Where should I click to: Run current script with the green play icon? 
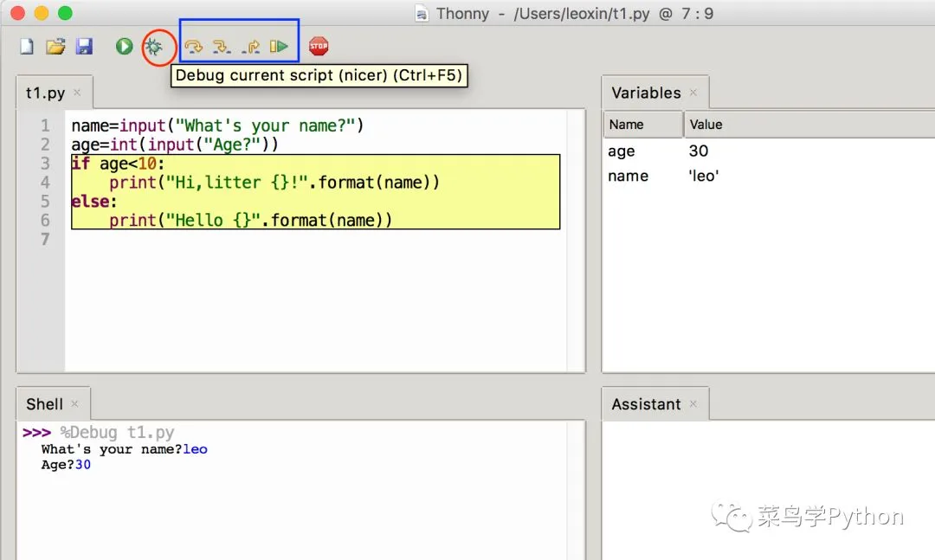(125, 47)
